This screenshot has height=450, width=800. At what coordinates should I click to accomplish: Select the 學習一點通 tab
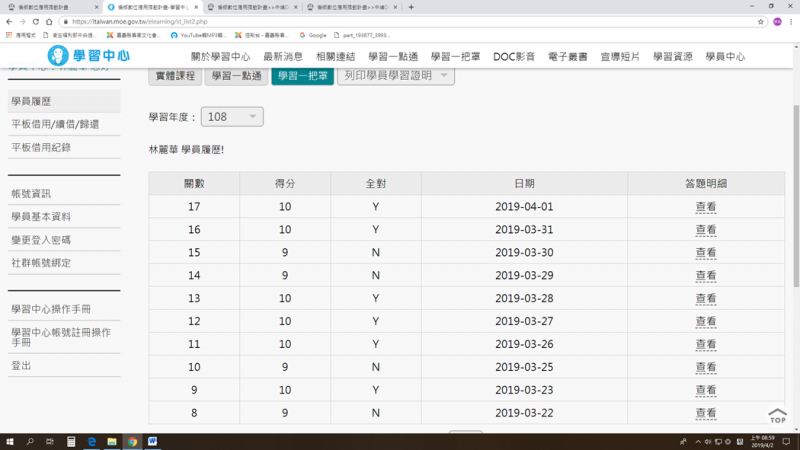click(235, 75)
